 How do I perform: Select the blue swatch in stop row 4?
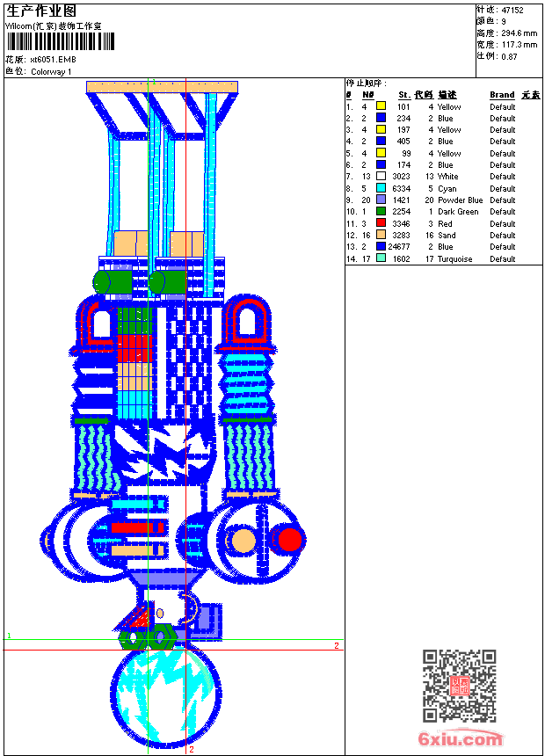tap(381, 141)
